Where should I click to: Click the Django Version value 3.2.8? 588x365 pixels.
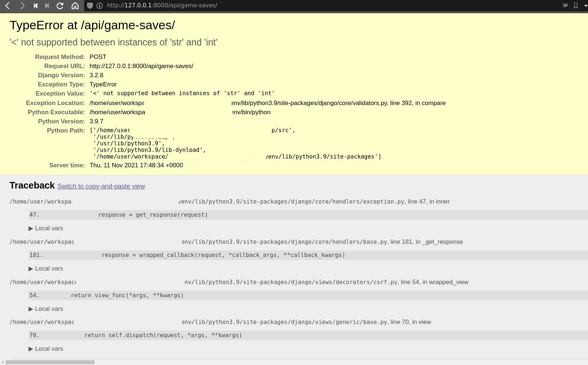click(97, 75)
